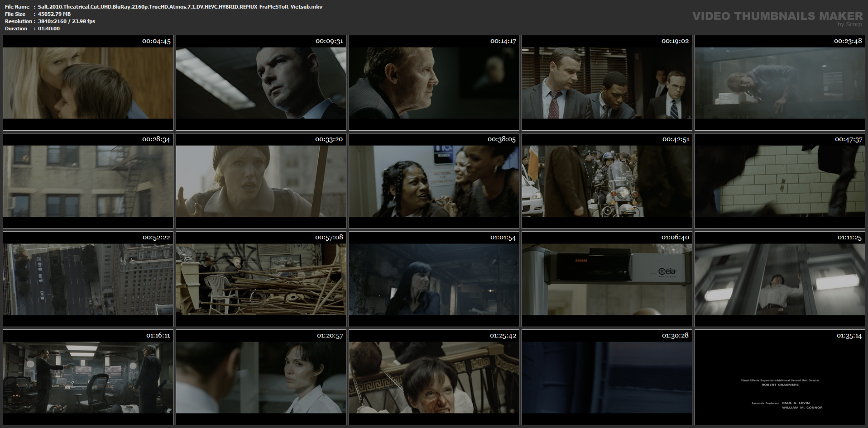This screenshot has height=428, width=868.
Task: Click the Resolution label
Action: 19,21
